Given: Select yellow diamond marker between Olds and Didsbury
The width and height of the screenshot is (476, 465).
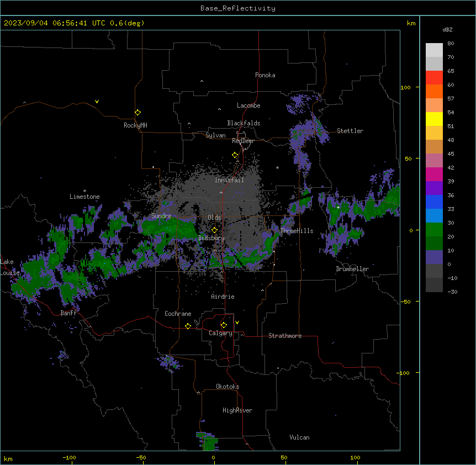Looking at the screenshot, I should tap(214, 230).
